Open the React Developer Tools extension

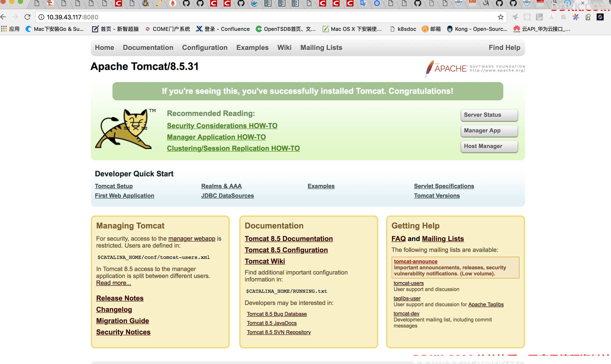pos(527,17)
